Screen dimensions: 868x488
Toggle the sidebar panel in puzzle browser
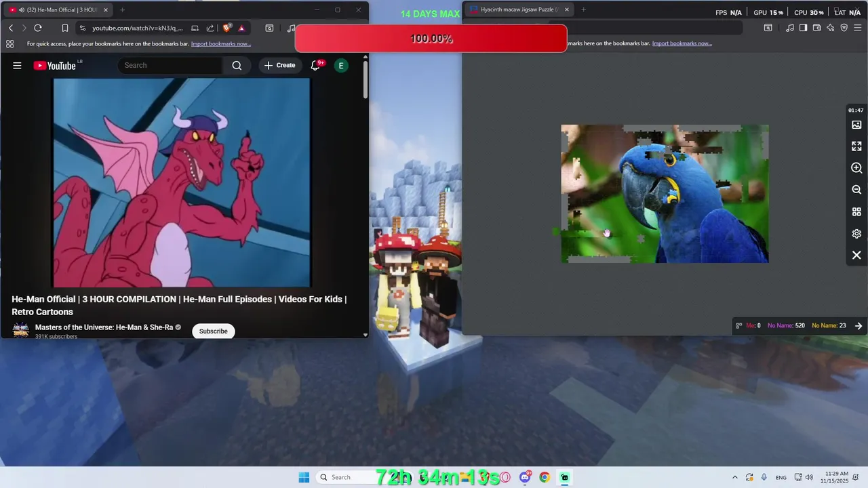point(803,28)
